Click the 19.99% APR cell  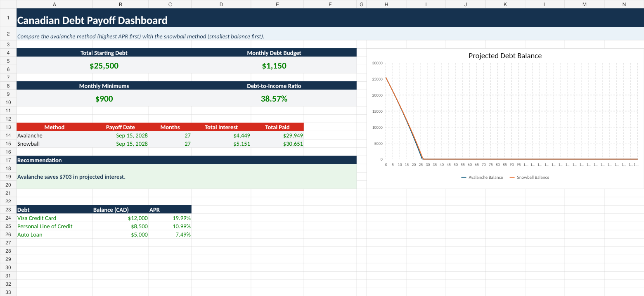[x=170, y=218]
